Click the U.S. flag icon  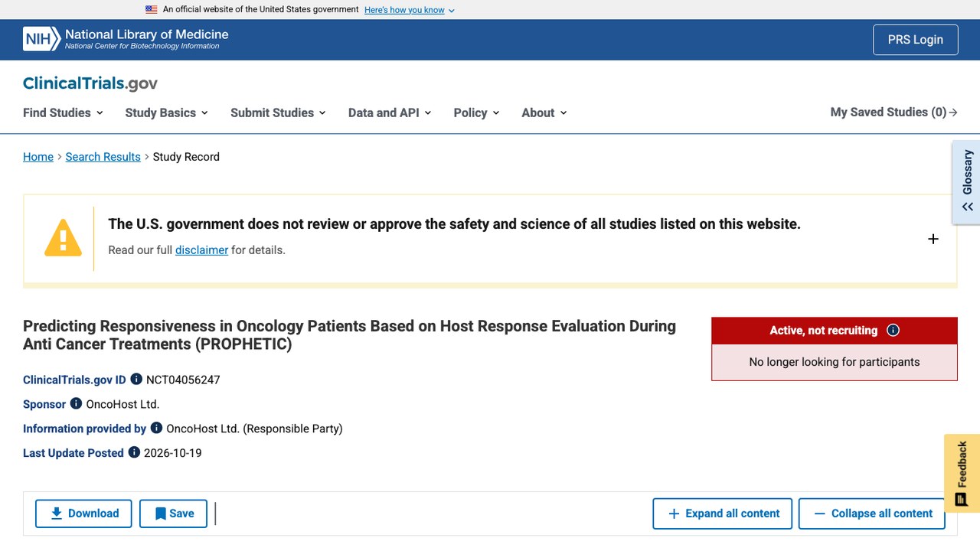coord(152,9)
